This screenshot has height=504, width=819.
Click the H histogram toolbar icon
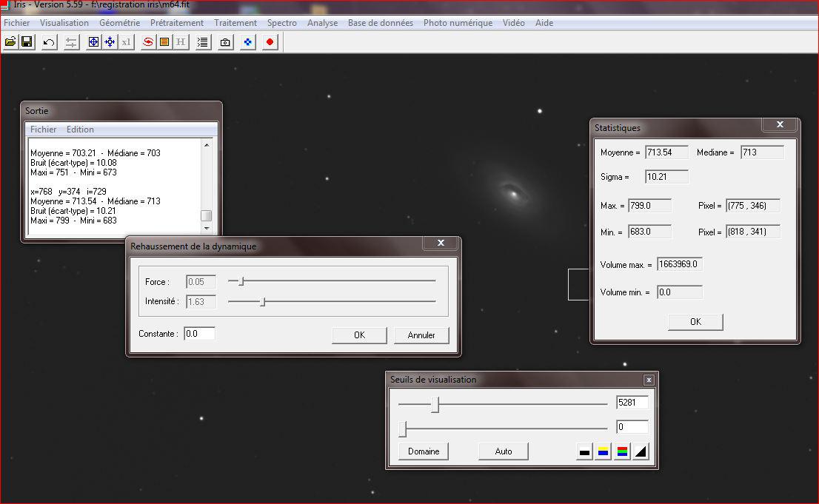pyautogui.click(x=181, y=42)
